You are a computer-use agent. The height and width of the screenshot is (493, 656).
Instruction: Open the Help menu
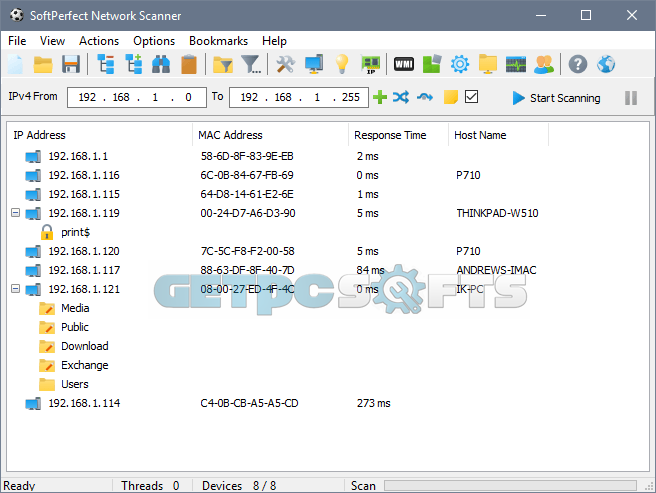pyautogui.click(x=274, y=41)
